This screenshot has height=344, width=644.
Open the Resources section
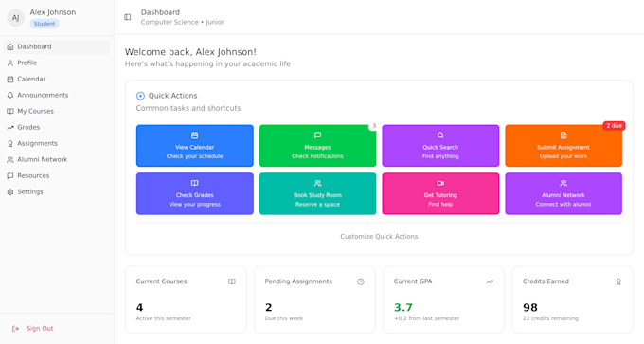click(x=57, y=175)
